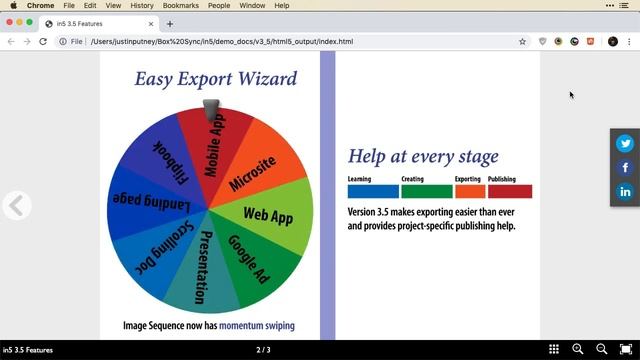The height and width of the screenshot is (360, 640).
Task: Open the Help menu
Action: (x=282, y=5)
